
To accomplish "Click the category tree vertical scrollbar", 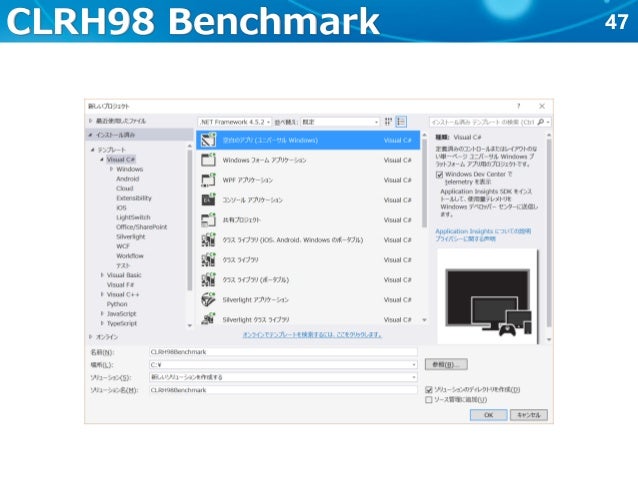I will point(190,220).
